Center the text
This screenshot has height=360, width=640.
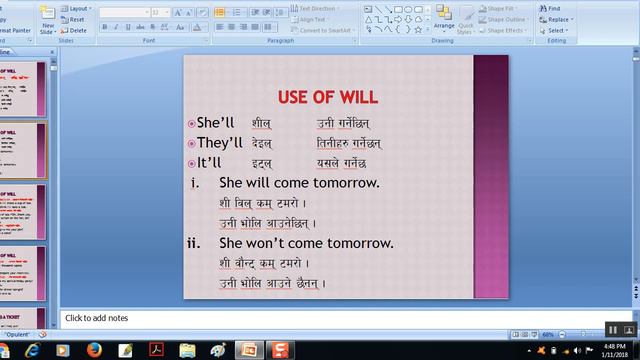pos(232,27)
